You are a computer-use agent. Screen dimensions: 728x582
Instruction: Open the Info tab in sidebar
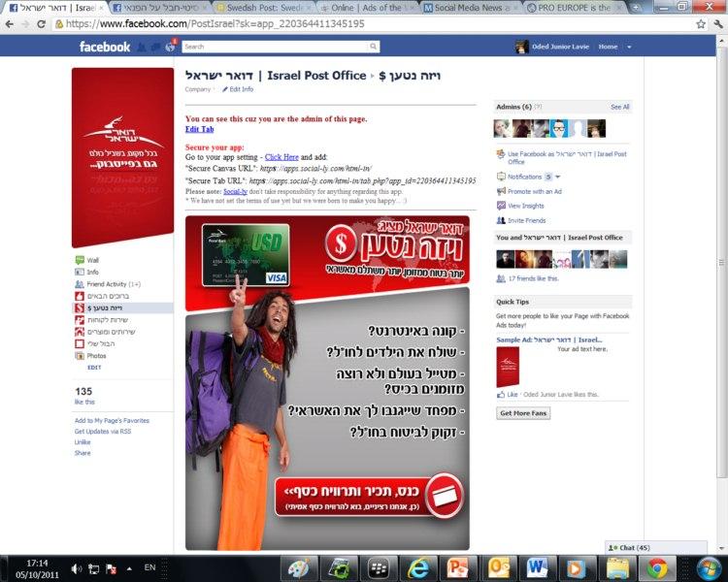pos(92,272)
